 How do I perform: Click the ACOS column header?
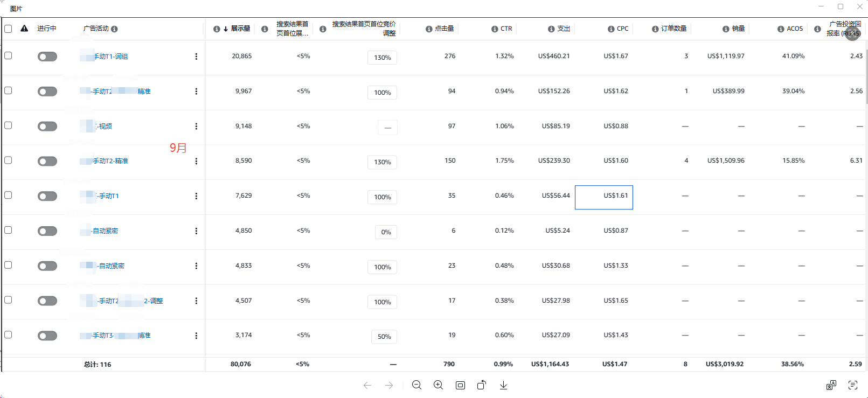pyautogui.click(x=794, y=29)
